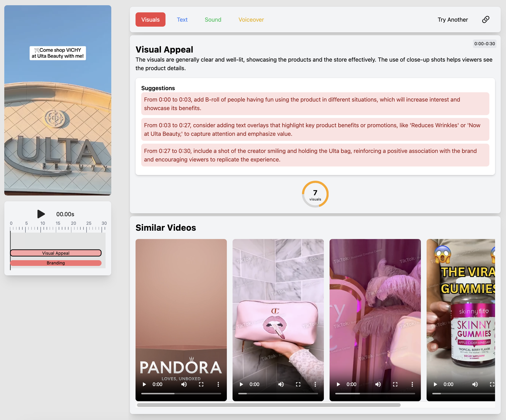The height and width of the screenshot is (420, 506).
Task: Click the 0:00 to 0:03 B-roll suggestion
Action: [x=315, y=104]
